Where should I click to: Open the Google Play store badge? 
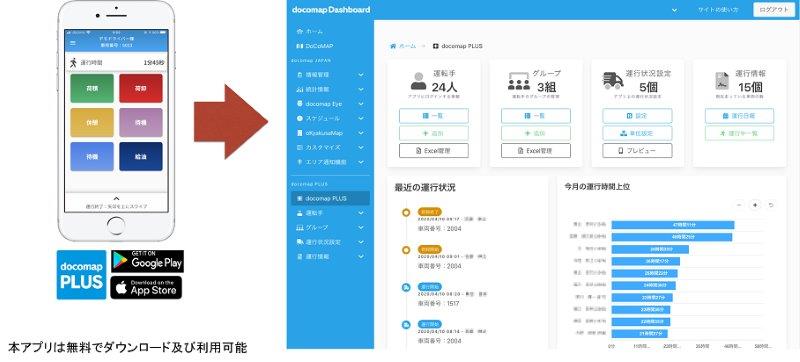[x=147, y=262]
